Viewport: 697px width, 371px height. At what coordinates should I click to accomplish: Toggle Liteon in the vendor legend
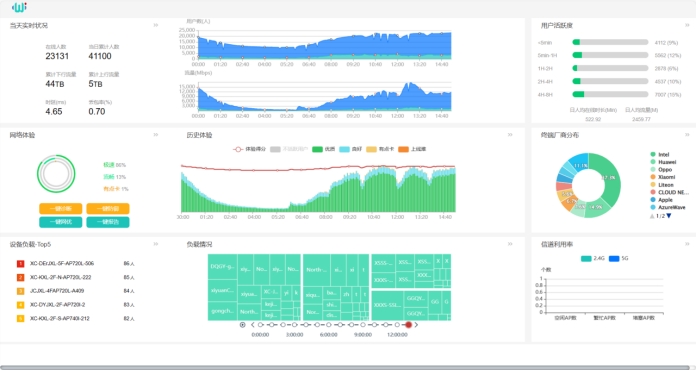click(662, 184)
